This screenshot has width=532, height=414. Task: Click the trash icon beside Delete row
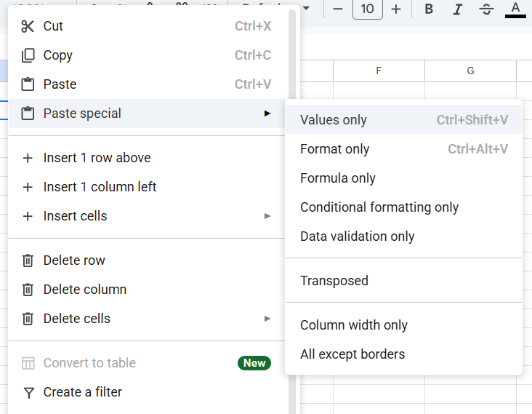point(28,260)
